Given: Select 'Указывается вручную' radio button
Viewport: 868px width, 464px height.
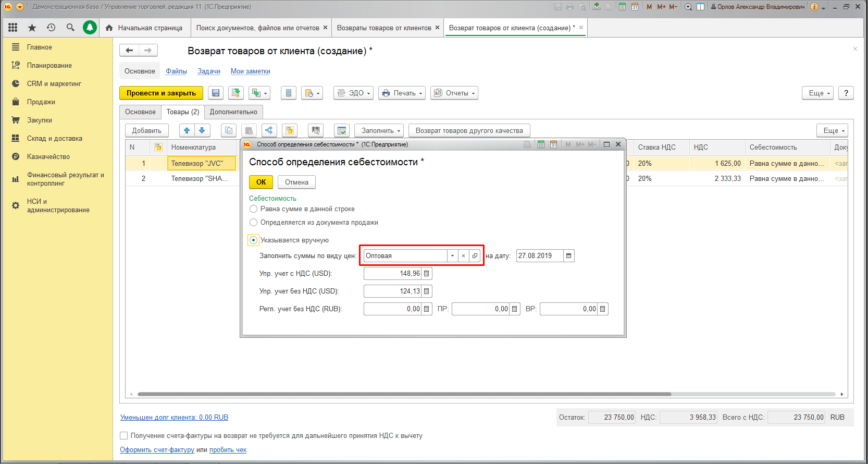Looking at the screenshot, I should 254,240.
